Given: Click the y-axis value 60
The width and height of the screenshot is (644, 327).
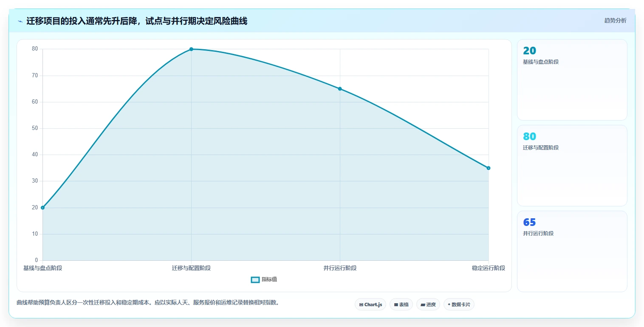Looking at the screenshot, I should 35,102.
